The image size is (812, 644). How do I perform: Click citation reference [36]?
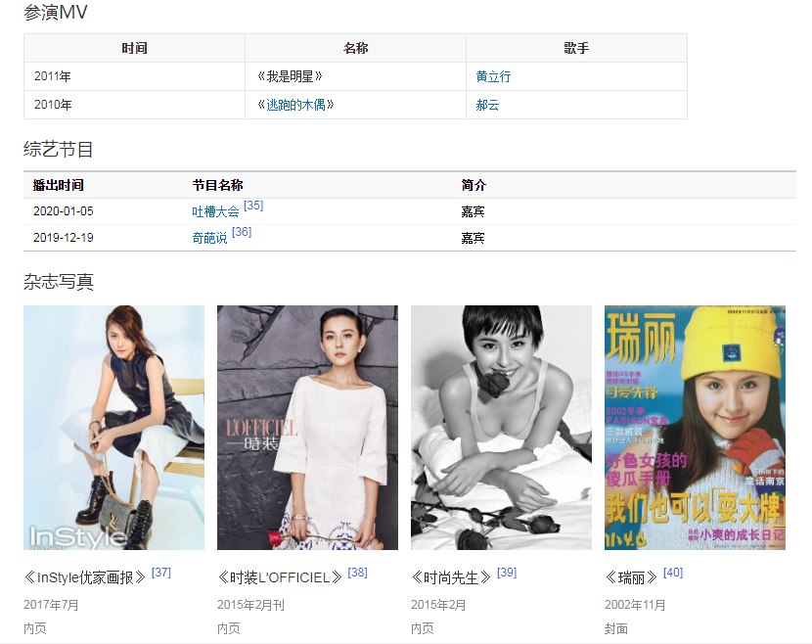tap(242, 232)
